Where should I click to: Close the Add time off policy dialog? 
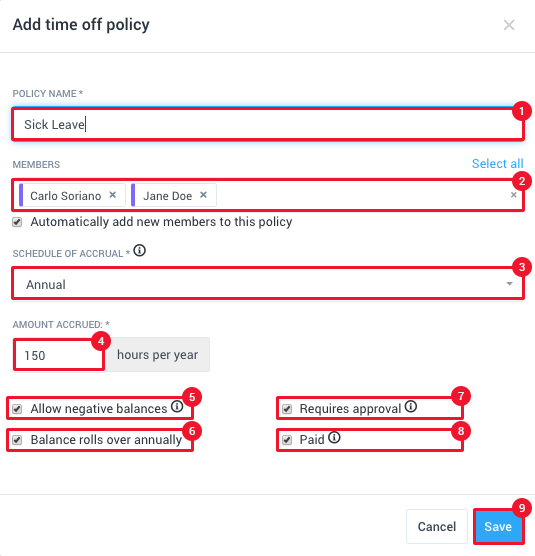(509, 25)
